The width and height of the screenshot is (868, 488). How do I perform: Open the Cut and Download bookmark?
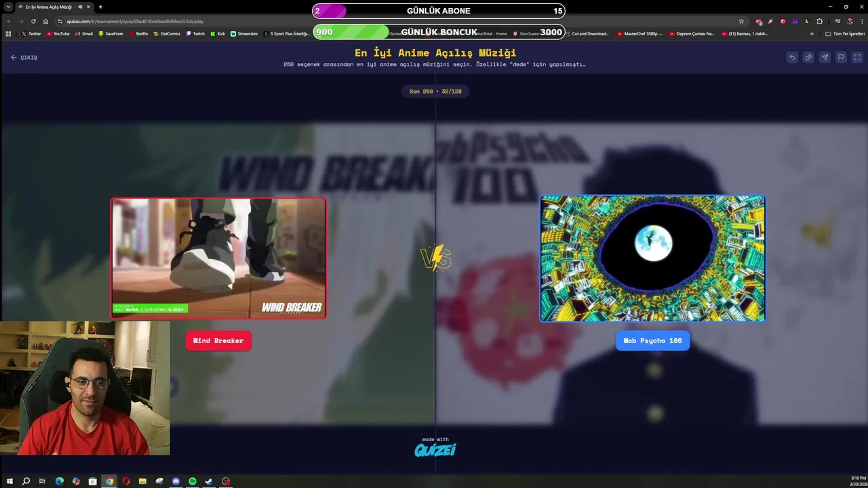(x=587, y=33)
